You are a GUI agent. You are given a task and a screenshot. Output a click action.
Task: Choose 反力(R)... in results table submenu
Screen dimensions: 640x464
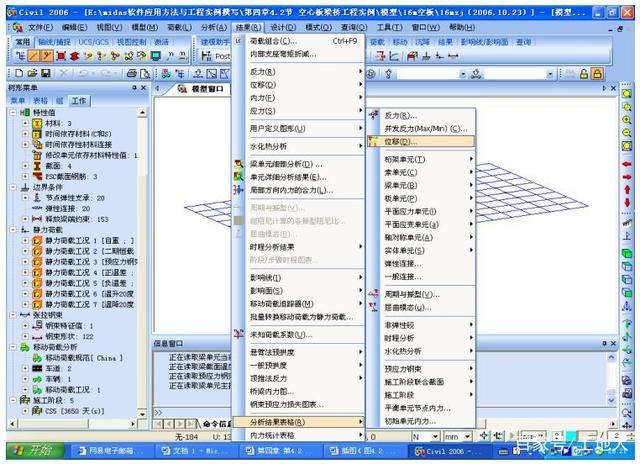pos(421,115)
